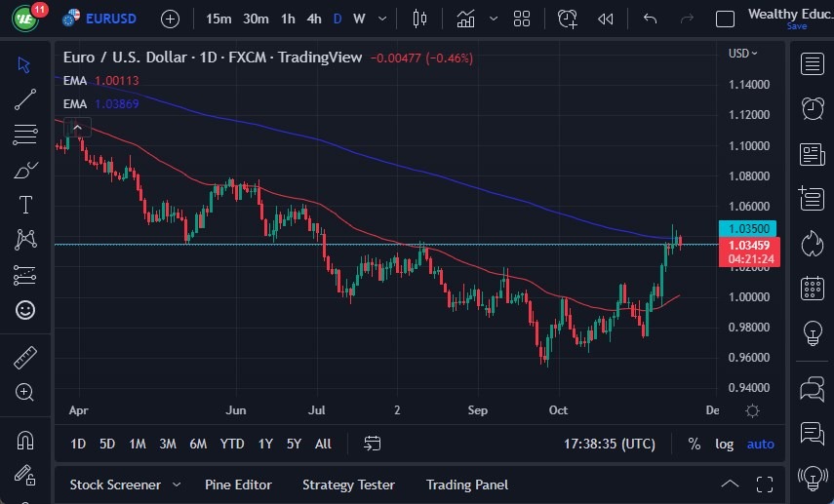Open the text annotation tool
Screen dimensions: 834x504
tap(25, 205)
